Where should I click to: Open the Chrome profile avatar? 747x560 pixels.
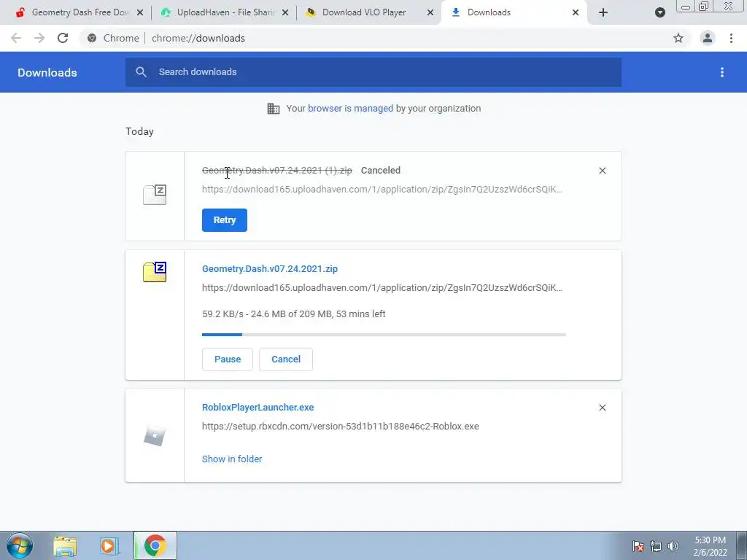708,38
